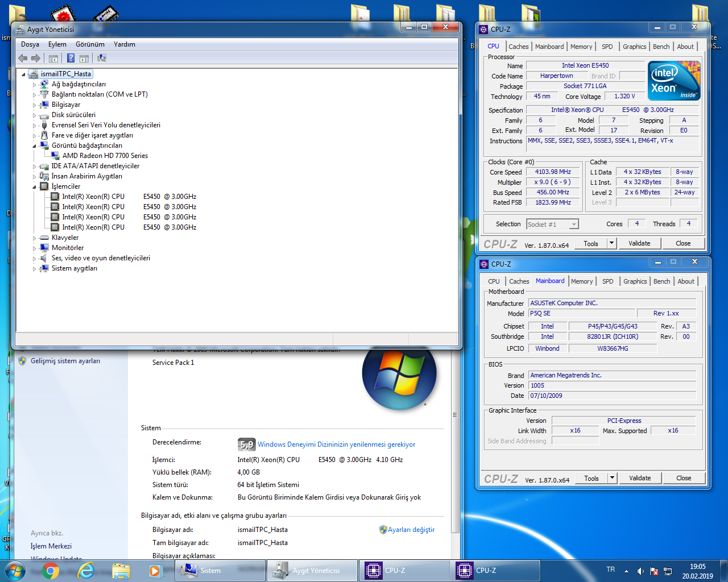The image size is (728, 582).
Task: Open Windows Explorer from the taskbar
Action: 121,571
